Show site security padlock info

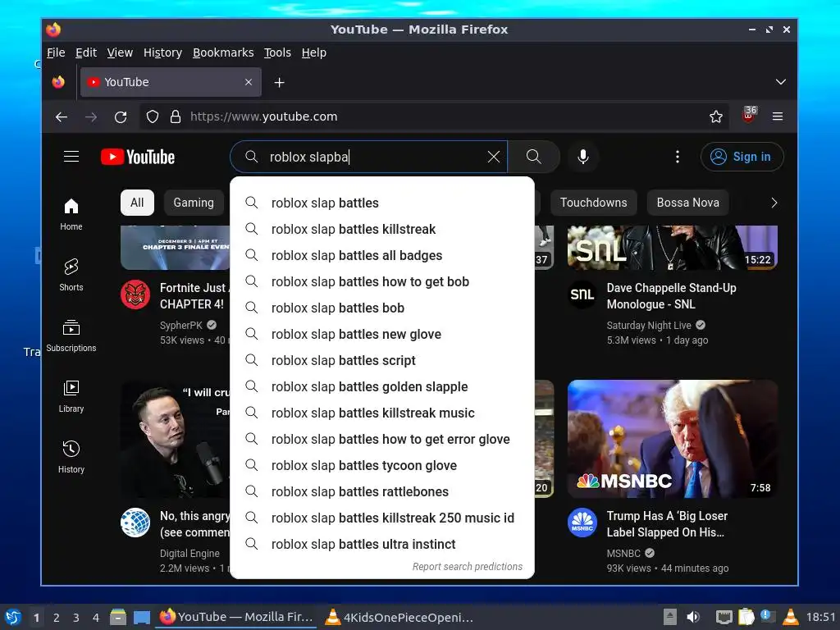pos(176,116)
